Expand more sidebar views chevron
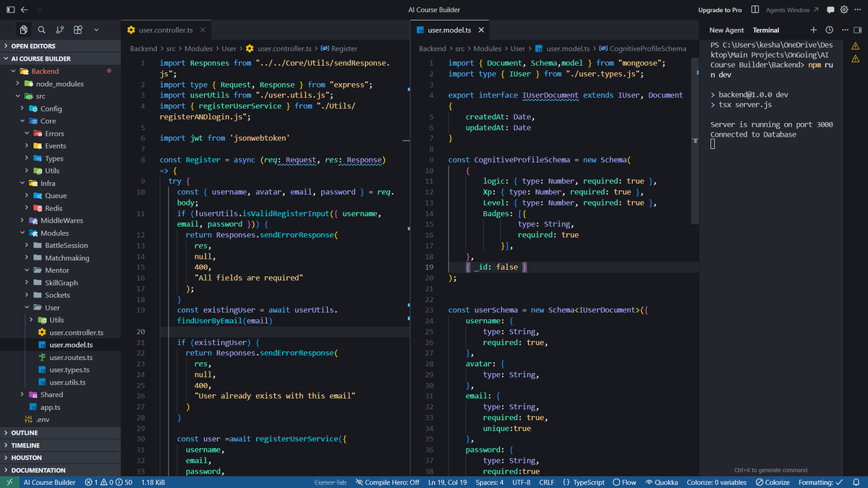Screen dimensions: 868x488 [x=96, y=30]
